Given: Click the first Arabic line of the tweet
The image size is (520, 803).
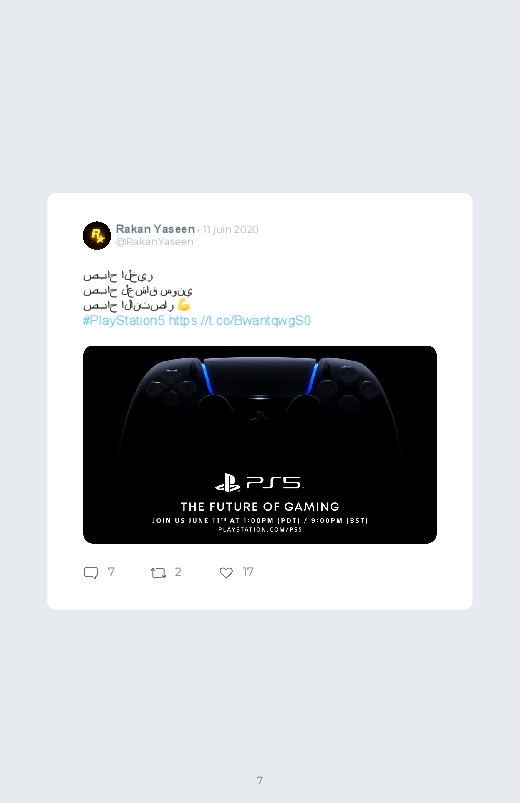Looking at the screenshot, I should tap(118, 276).
